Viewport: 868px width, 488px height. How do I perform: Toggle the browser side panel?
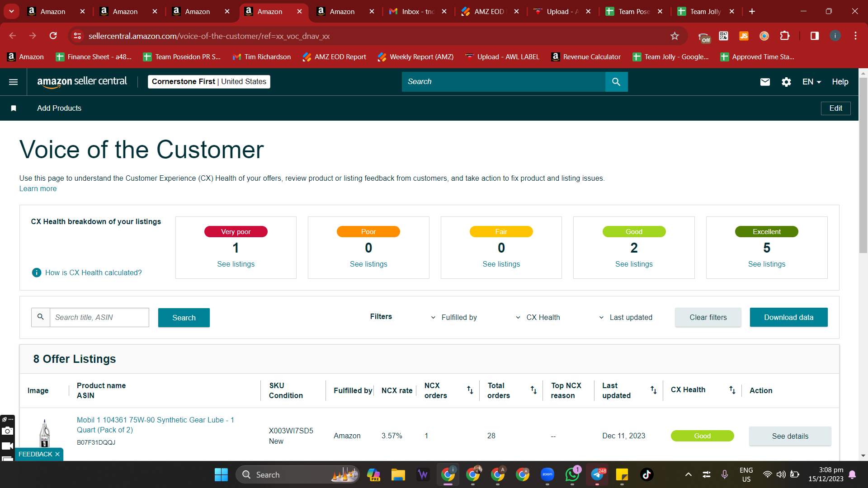[x=815, y=36]
